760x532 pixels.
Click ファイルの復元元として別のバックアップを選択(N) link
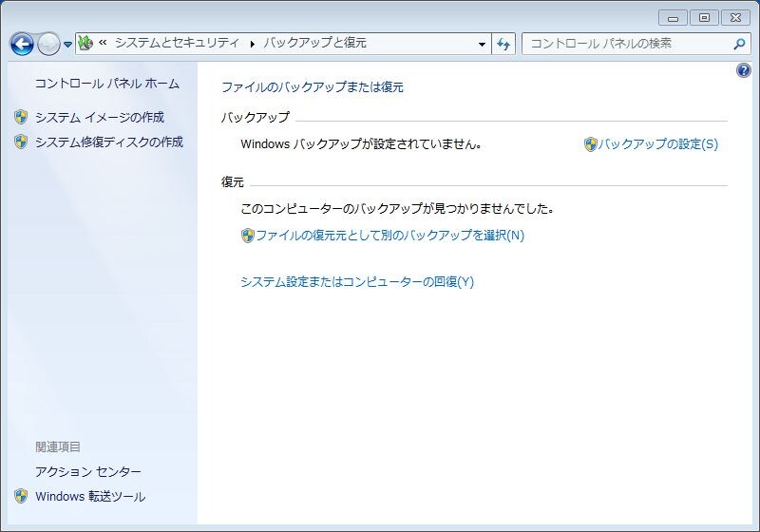(390, 236)
